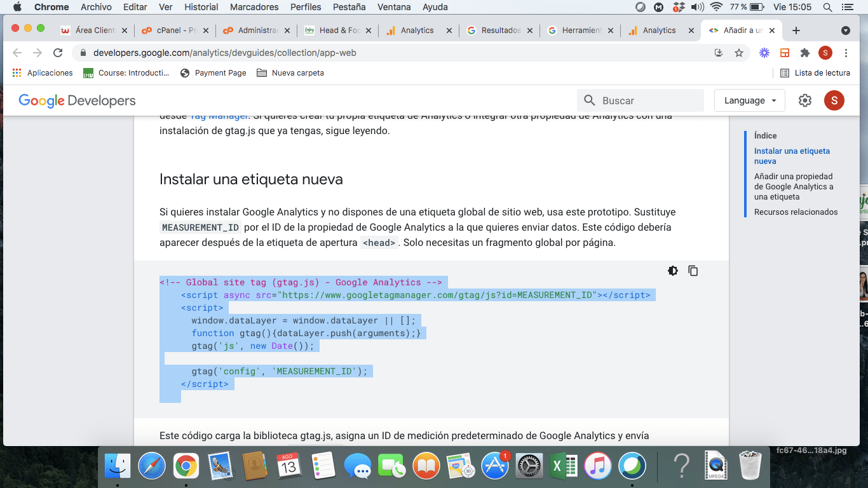This screenshot has width=868, height=488.
Task: Go to Instalar una etiqueta nueva index link
Action: click(x=792, y=156)
